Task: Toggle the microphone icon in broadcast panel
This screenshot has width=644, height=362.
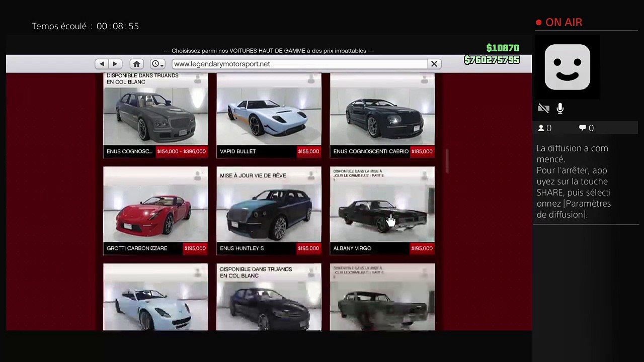Action: coord(560,108)
